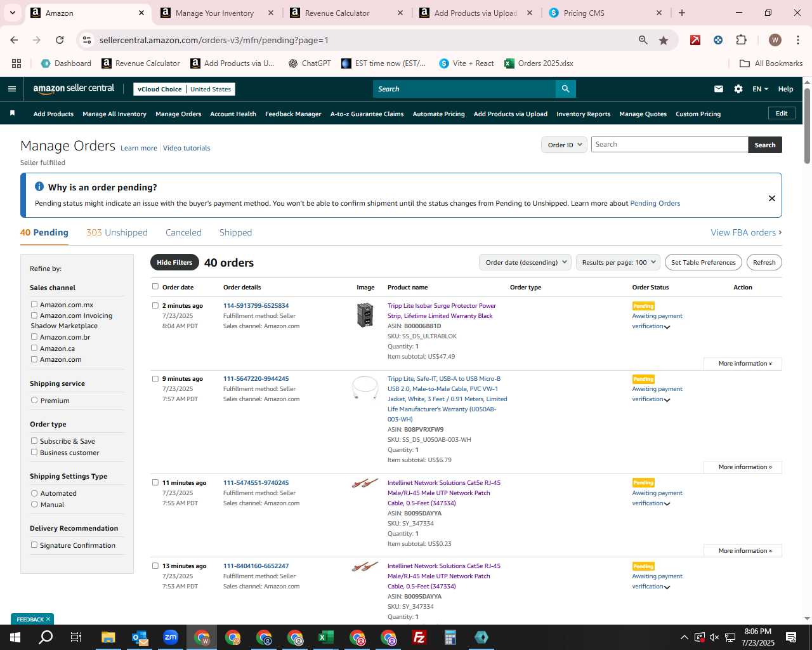812x650 pixels.
Task: Expand More information for order 114-5913799-6525834
Action: pos(742,364)
